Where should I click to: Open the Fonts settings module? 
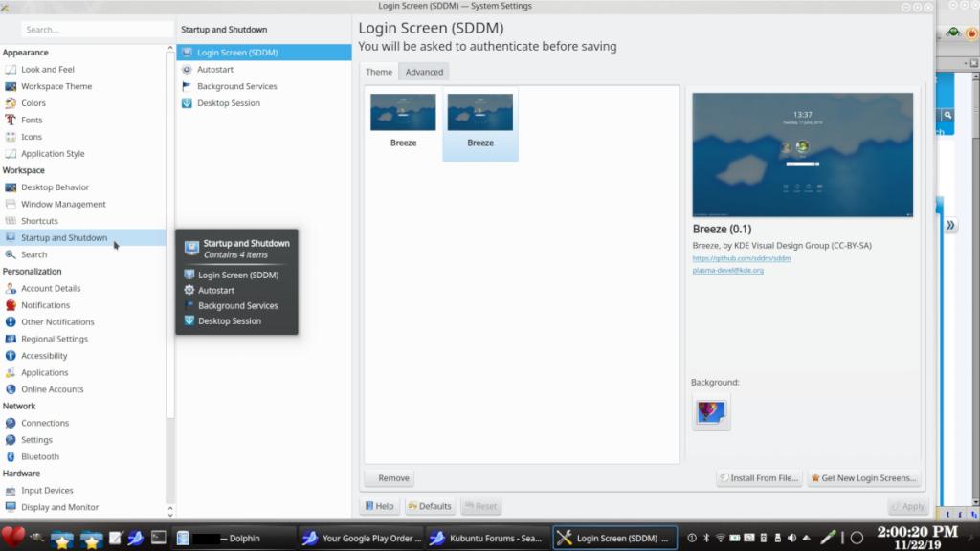[x=32, y=120]
